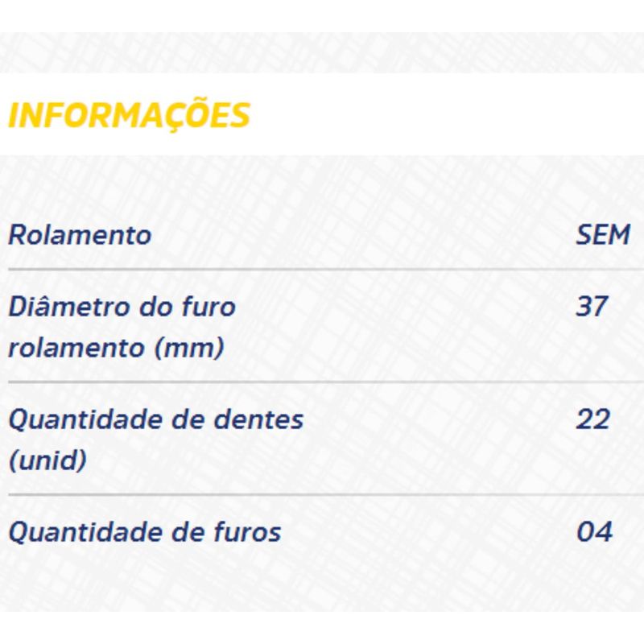The width and height of the screenshot is (644, 644).
Task: Click the value 22
Action: [592, 419]
